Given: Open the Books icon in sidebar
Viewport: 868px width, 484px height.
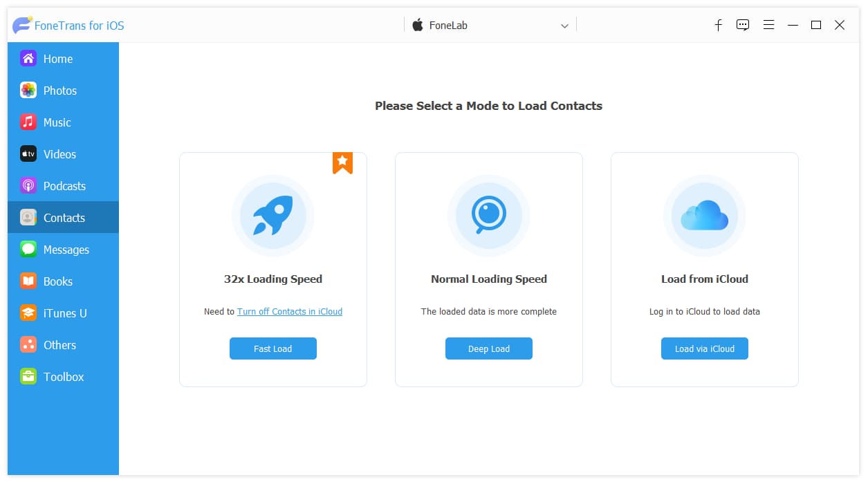Looking at the screenshot, I should 28,281.
